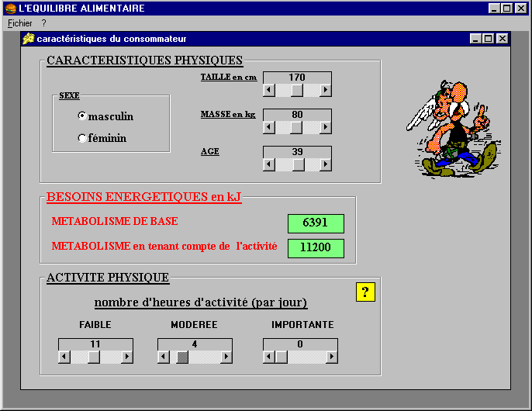Click the hamburger icon in main title bar
Screen dimensions: 532x411
pos(11,9)
